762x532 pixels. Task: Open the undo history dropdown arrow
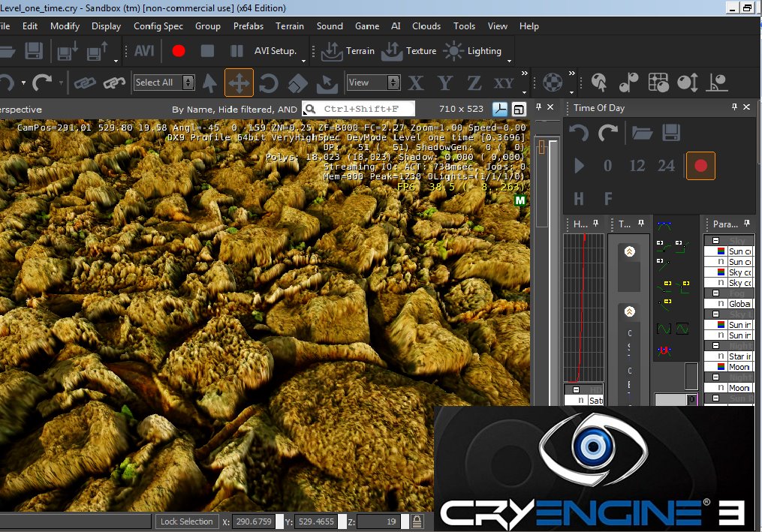(23, 83)
